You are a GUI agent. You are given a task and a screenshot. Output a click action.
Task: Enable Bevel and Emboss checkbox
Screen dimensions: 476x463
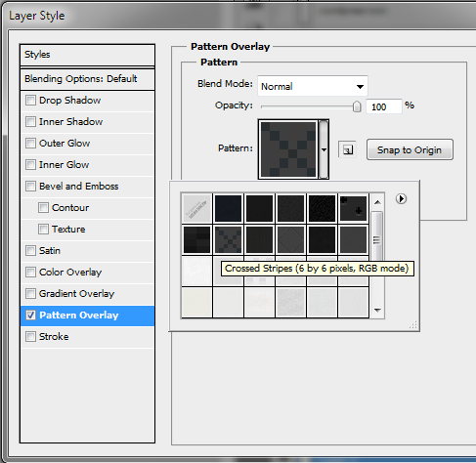(x=30, y=186)
